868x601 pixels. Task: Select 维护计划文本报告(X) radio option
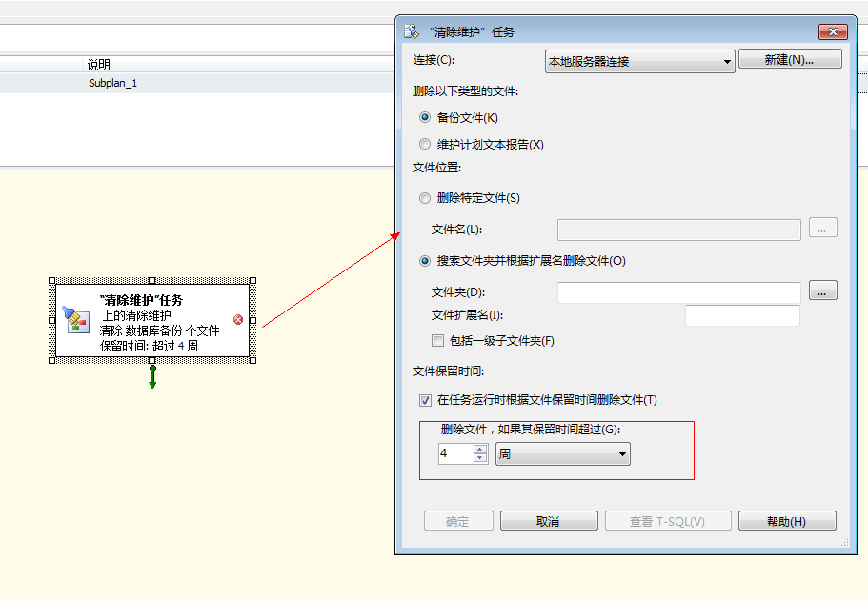(425, 145)
